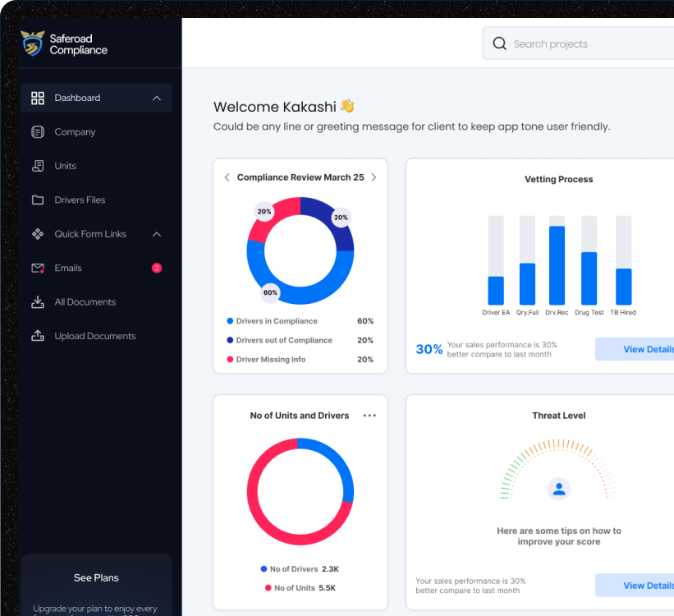Viewport: 674px width, 616px height.
Task: Open the Drivers Files folder icon
Action: 38,200
